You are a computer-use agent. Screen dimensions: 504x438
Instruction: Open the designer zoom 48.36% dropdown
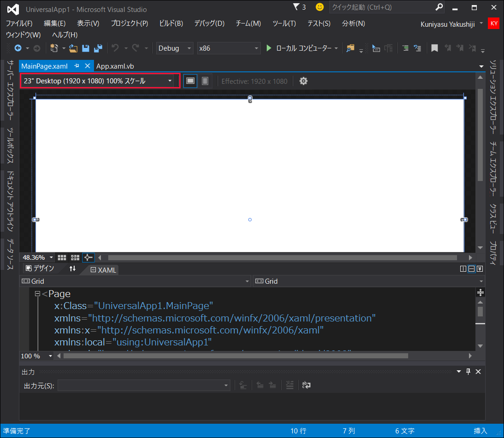point(51,257)
